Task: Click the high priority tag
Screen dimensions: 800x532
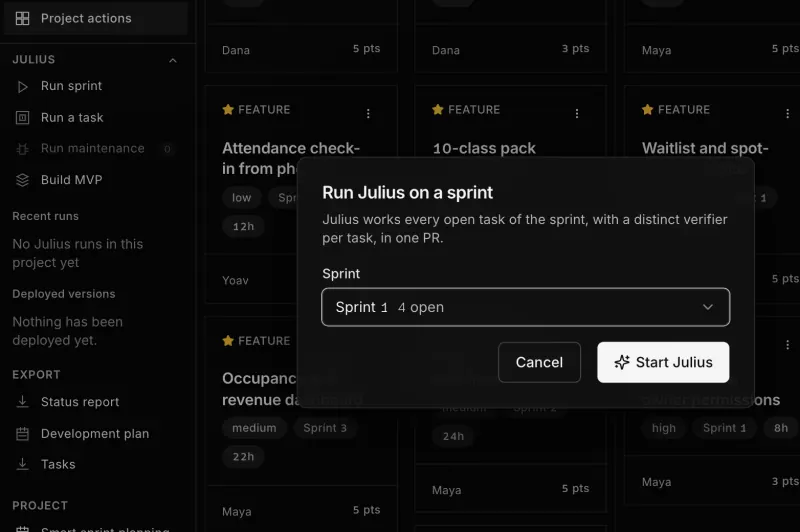Action: [x=664, y=427]
